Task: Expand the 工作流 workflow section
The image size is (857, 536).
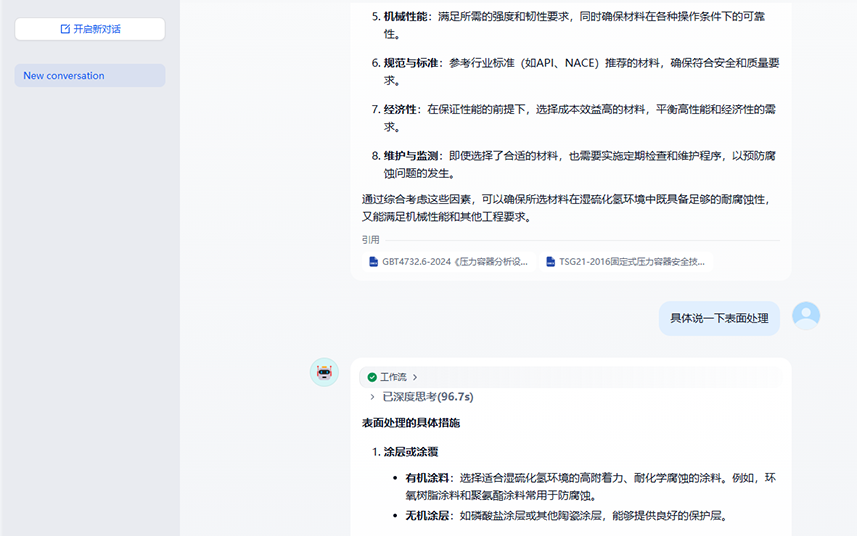Action: (x=392, y=377)
